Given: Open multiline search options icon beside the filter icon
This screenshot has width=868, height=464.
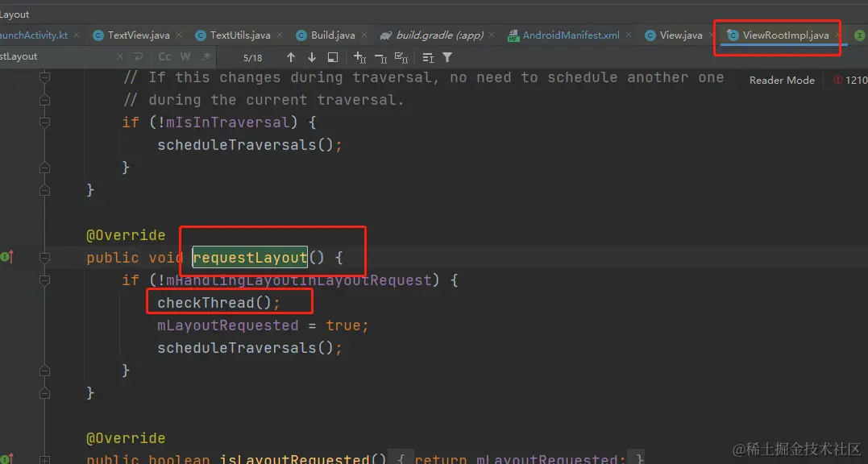Looking at the screenshot, I should click(428, 57).
